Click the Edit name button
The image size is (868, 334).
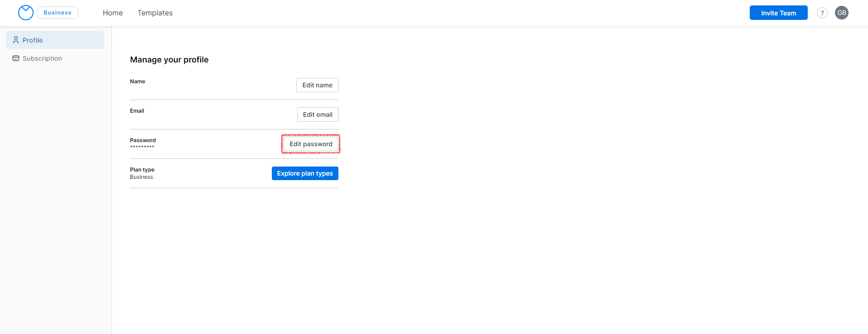click(x=317, y=85)
